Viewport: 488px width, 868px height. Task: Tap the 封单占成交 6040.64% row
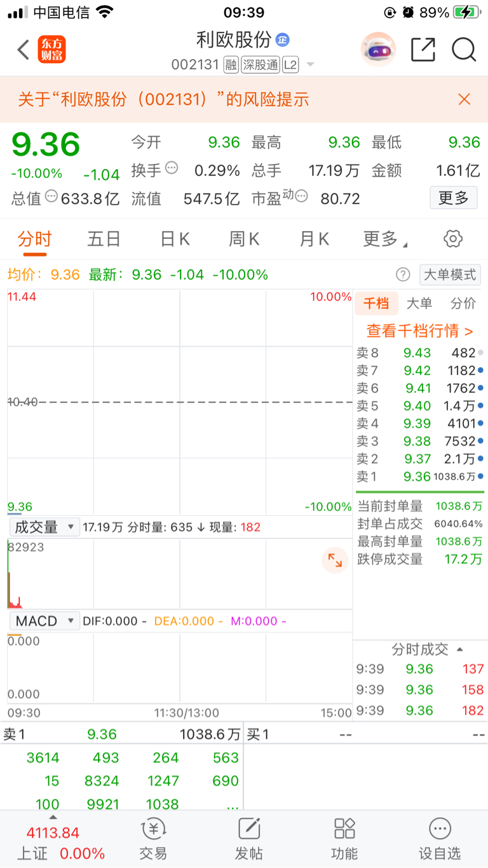(x=419, y=524)
